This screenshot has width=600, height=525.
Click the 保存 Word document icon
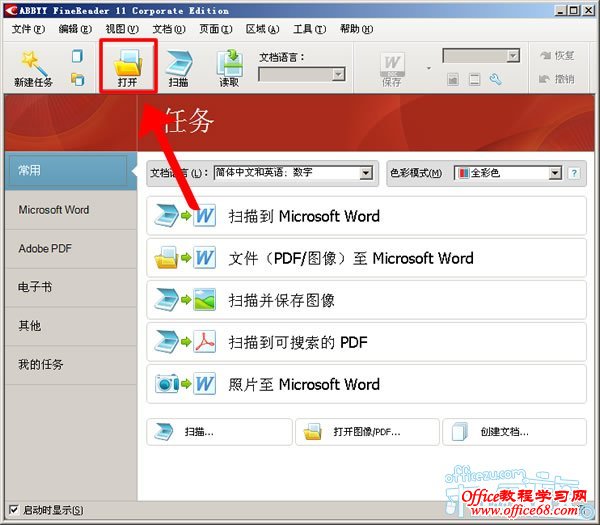click(392, 64)
